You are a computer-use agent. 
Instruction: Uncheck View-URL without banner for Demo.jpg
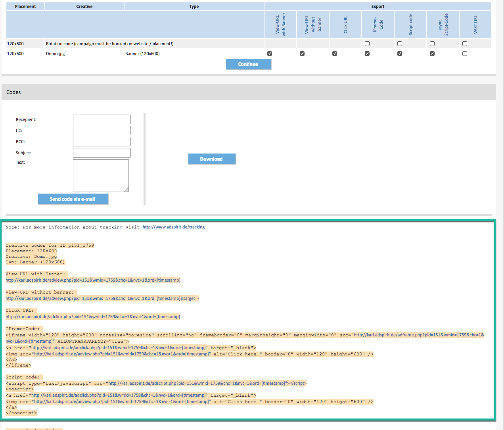click(302, 54)
